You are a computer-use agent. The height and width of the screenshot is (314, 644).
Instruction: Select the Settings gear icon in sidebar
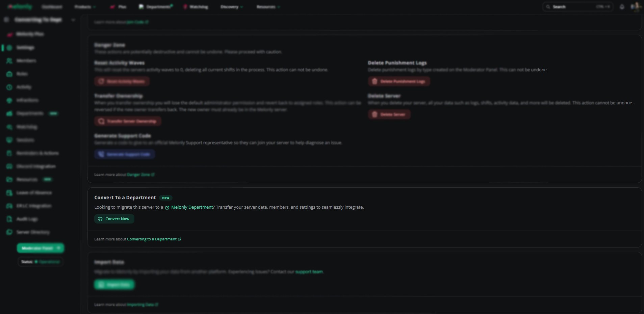coord(9,48)
